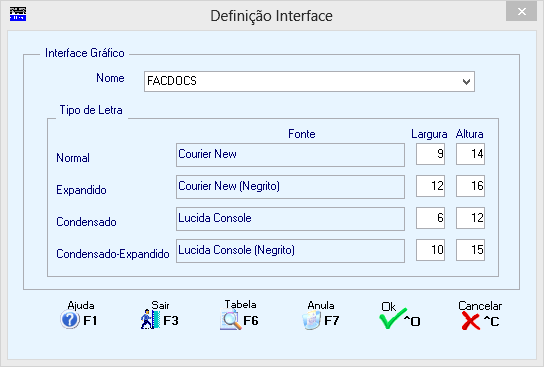544x367 pixels.
Task: Click the Condensado Largura field showing 6
Action: (x=431, y=218)
